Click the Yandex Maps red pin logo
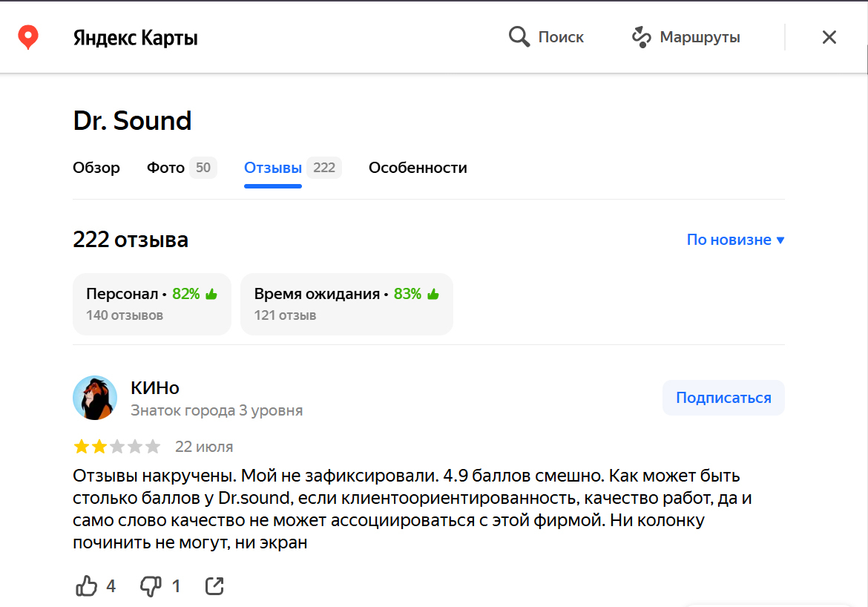Image resolution: width=868 pixels, height=607 pixels. [x=28, y=37]
